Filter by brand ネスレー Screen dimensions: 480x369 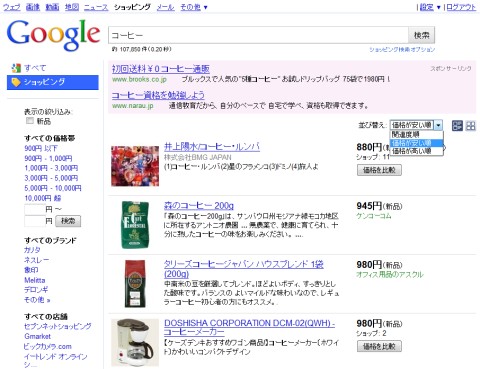tap(36, 260)
